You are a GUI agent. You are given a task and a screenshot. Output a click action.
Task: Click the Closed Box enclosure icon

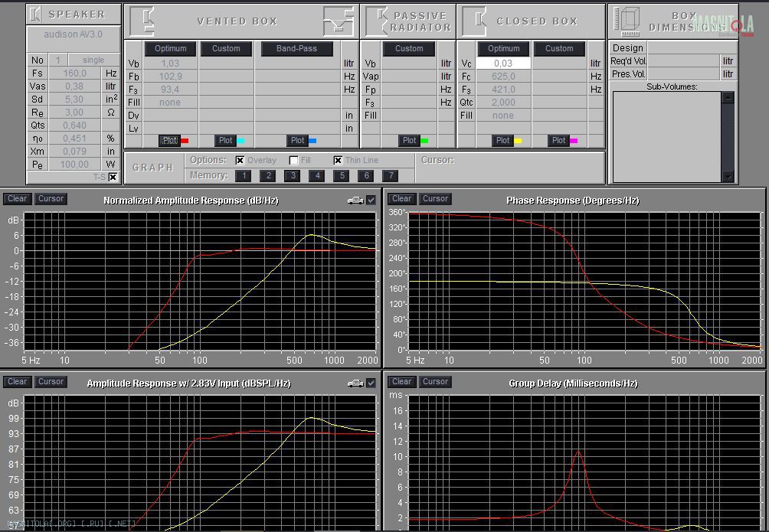tap(475, 21)
